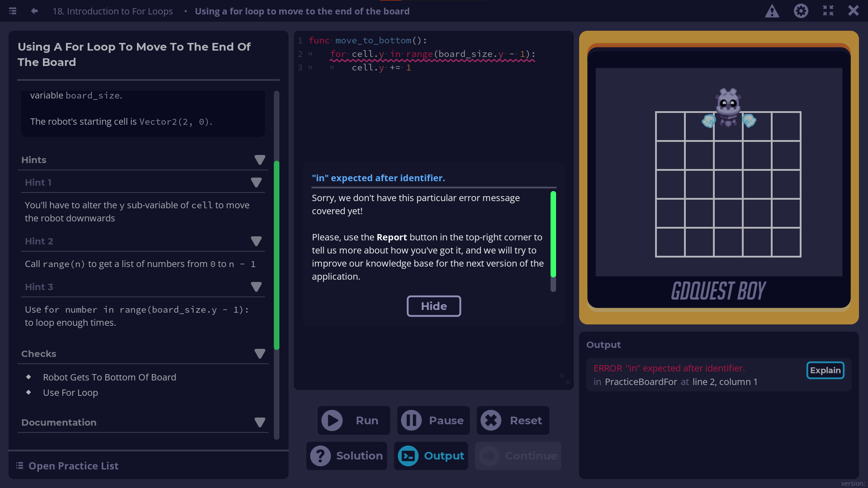
Task: Click Explain next to the error output
Action: coord(825,370)
